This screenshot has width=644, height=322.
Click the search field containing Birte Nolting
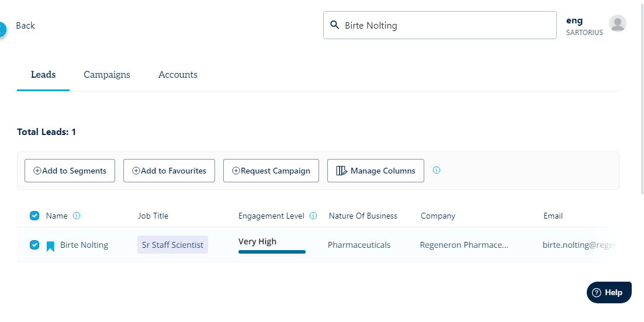pos(444,25)
